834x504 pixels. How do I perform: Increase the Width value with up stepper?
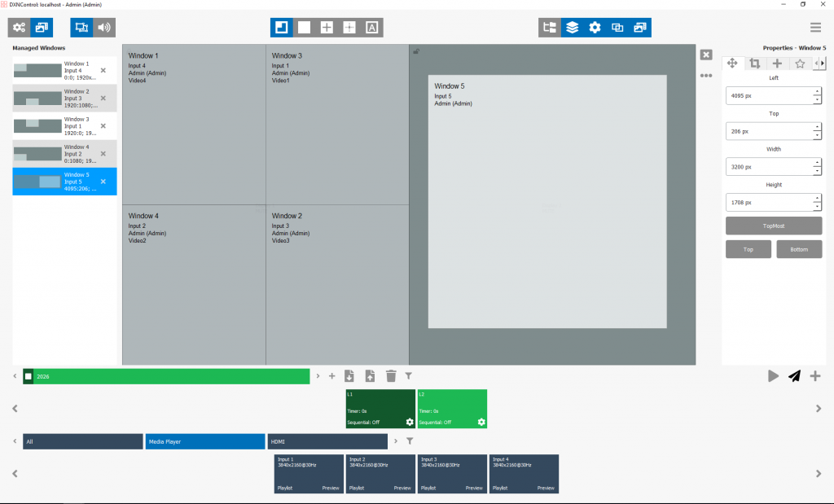tap(817, 162)
